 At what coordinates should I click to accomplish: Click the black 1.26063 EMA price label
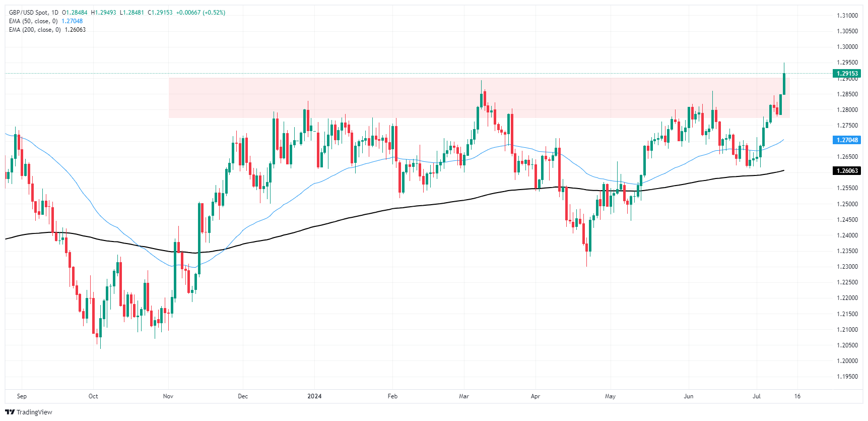tap(847, 171)
